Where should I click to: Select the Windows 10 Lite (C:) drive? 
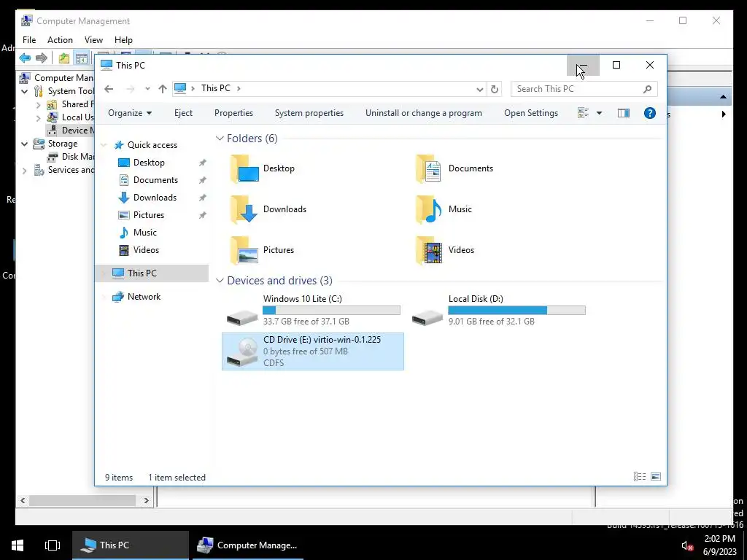tap(313, 310)
